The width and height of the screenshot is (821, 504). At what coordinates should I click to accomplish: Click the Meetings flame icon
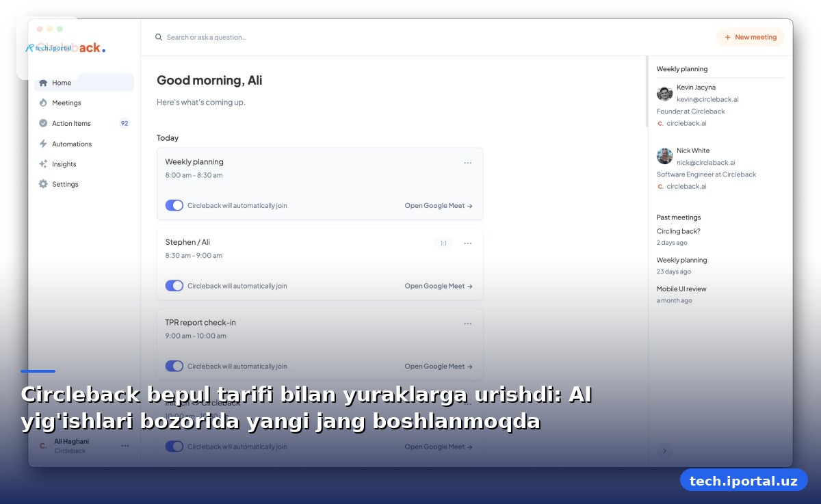point(43,103)
